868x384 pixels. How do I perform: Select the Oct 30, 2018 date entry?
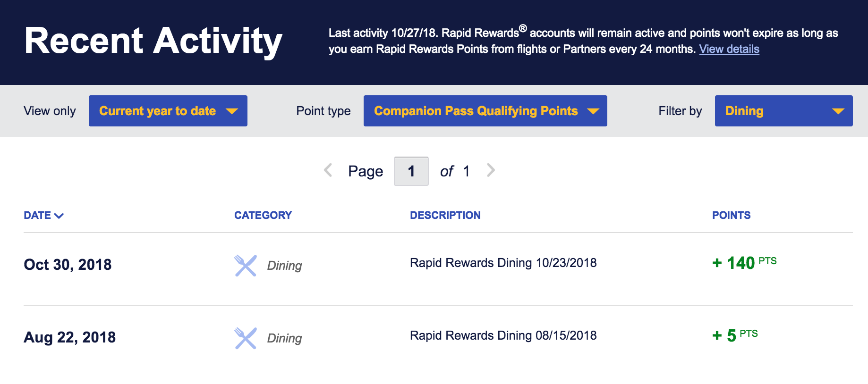click(68, 265)
